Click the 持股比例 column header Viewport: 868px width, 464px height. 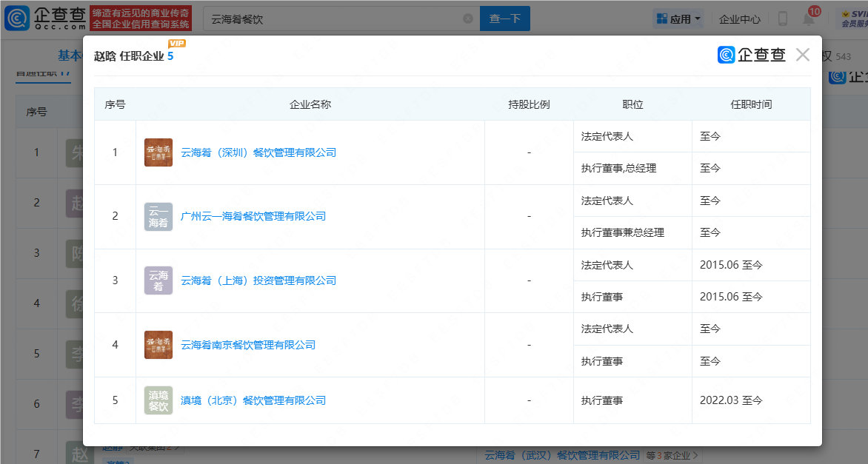529,104
